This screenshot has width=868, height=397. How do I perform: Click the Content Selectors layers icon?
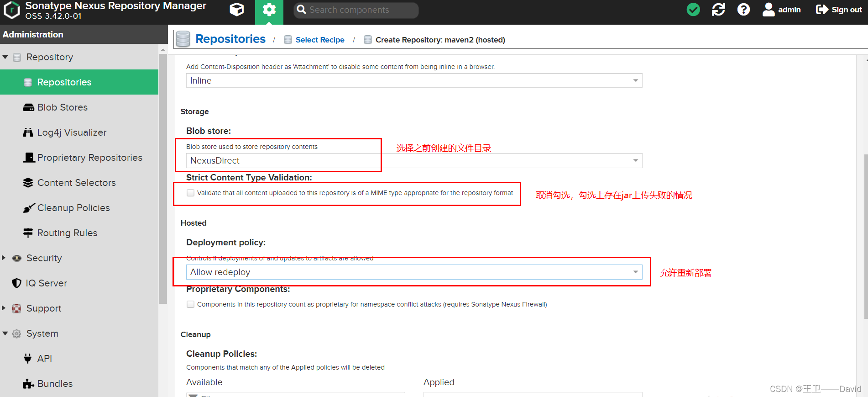coord(28,183)
